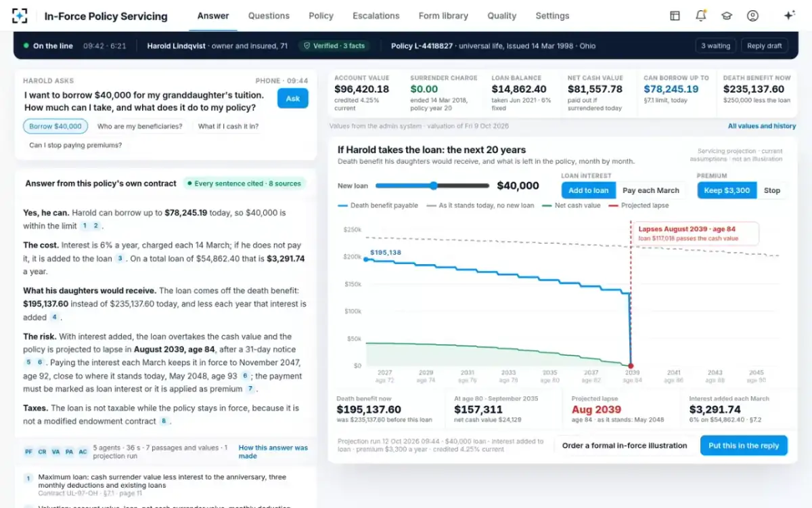
Task: Click the app logo icon
Action: (20, 16)
